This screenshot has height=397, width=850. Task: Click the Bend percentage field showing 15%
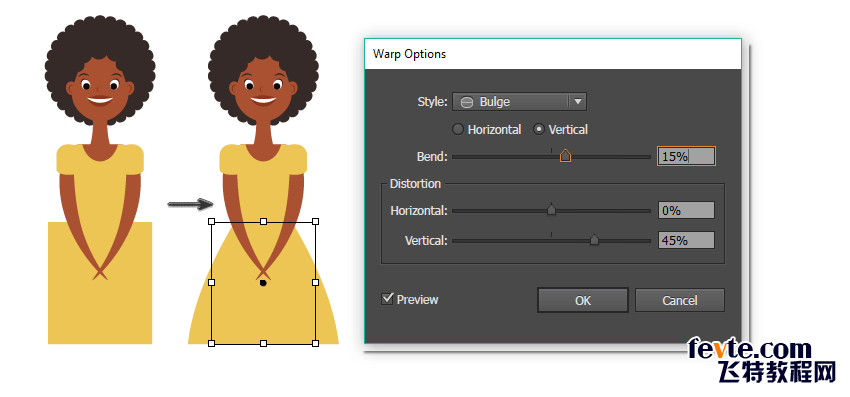pos(686,157)
